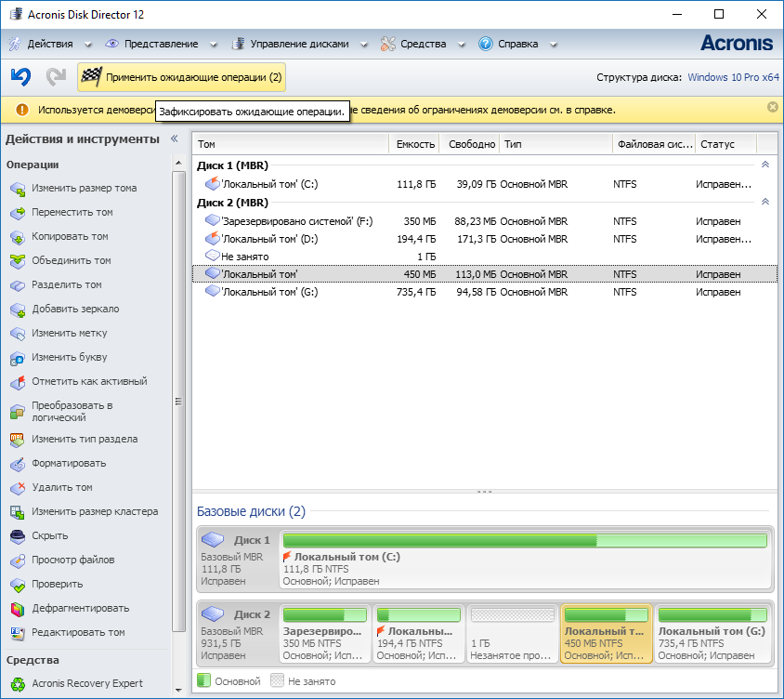
Task: Click the Convert to logical icon
Action: pyautogui.click(x=18, y=411)
